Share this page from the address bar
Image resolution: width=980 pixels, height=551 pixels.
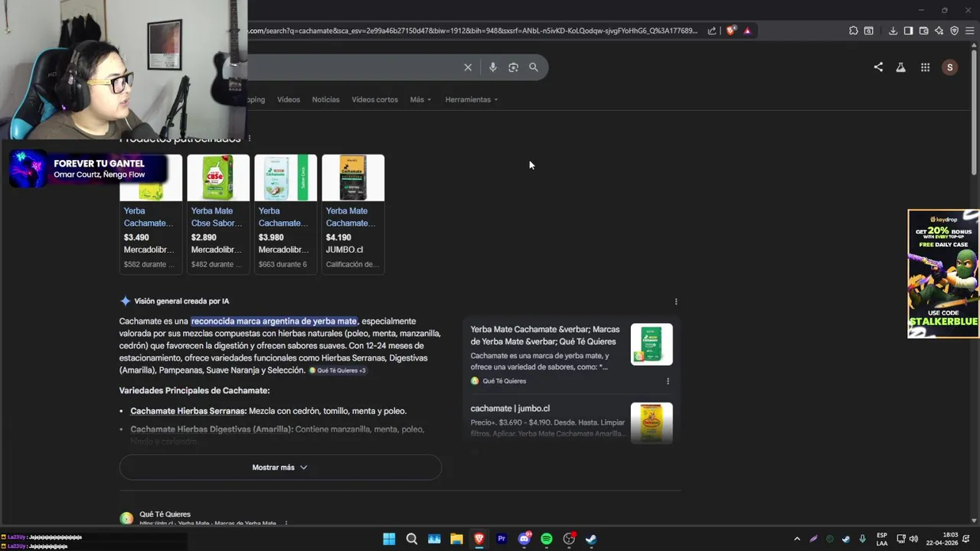[712, 31]
